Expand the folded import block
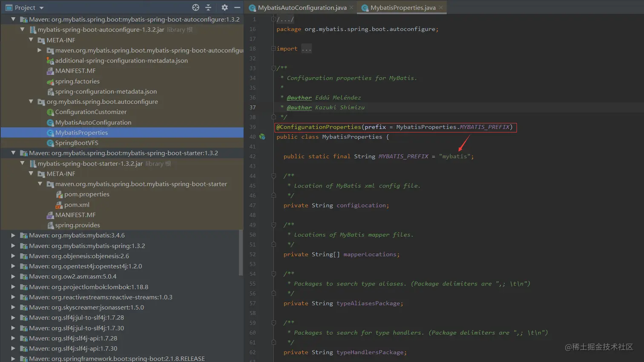644x362 pixels. [273, 48]
